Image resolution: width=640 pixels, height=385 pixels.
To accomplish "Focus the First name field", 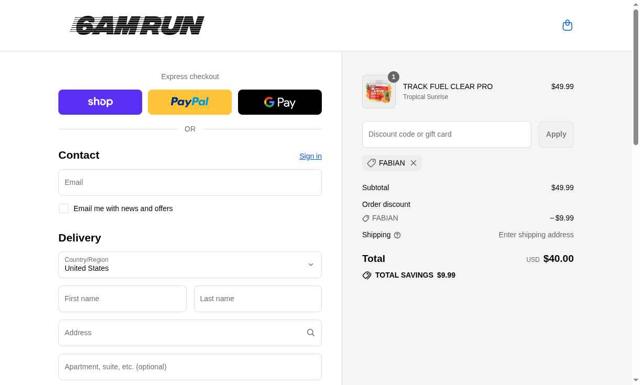I will pyautogui.click(x=122, y=298).
